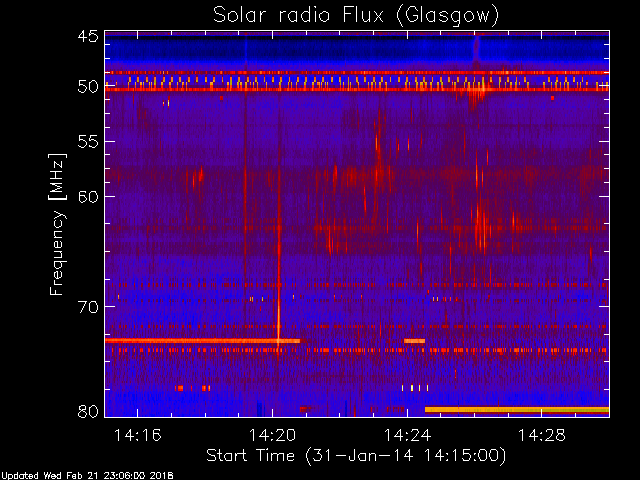Click the 'Solar radio Flux (Glasgow)' title
Image resolution: width=640 pixels, height=480 pixels.
click(356, 15)
